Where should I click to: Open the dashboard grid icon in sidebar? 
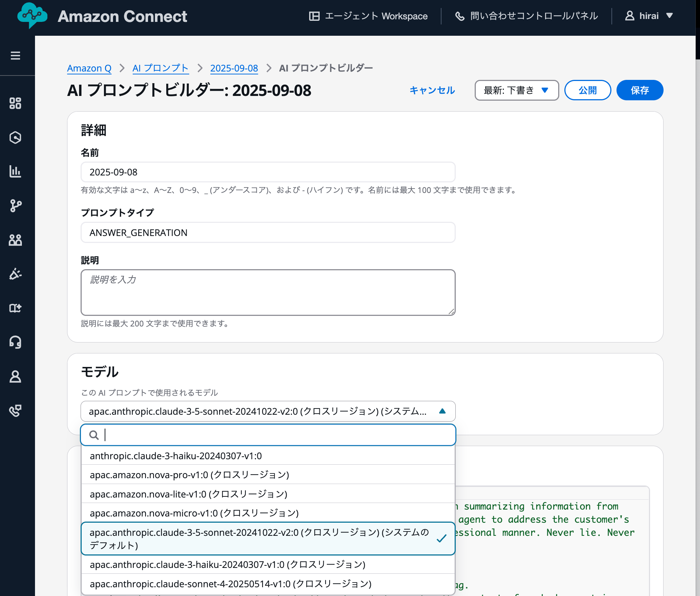15,103
